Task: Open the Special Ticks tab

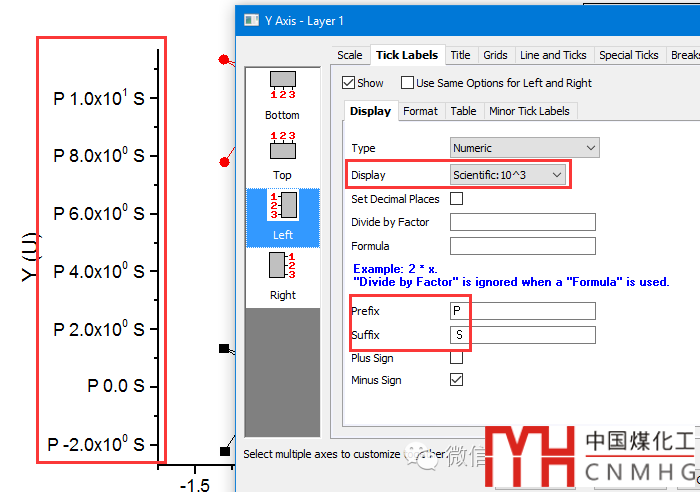Action: [x=629, y=55]
